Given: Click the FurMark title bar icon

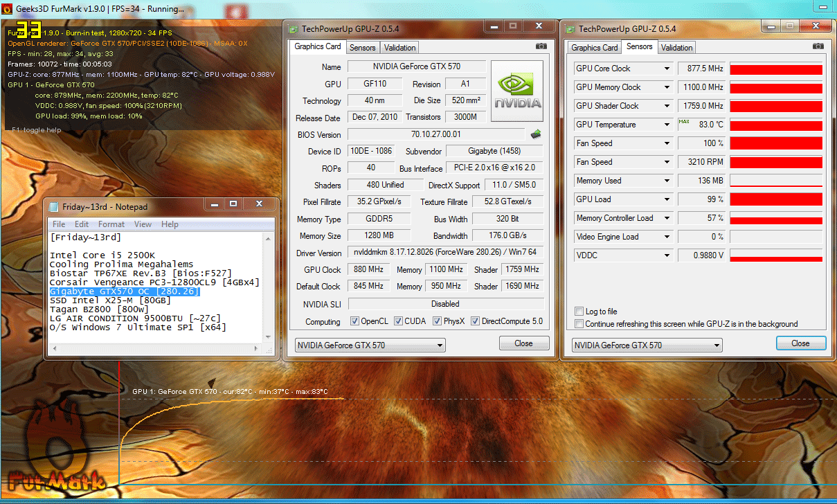Looking at the screenshot, I should click(x=7, y=10).
